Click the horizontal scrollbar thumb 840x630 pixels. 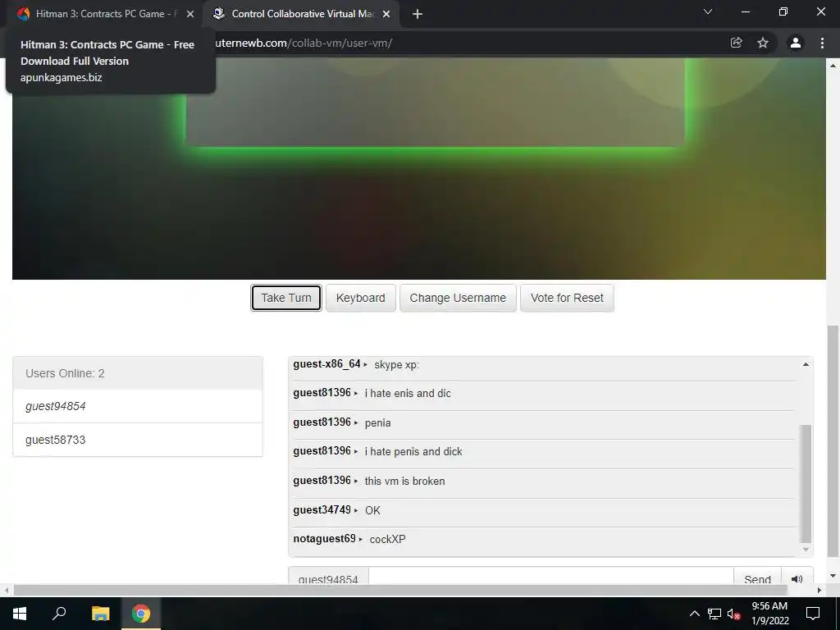pyautogui.click(x=400, y=590)
